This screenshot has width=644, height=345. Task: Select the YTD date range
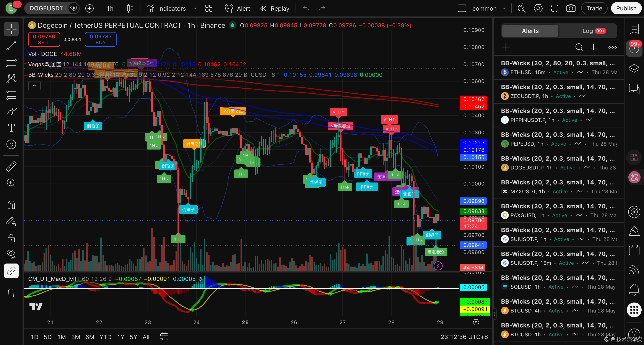pos(105,337)
